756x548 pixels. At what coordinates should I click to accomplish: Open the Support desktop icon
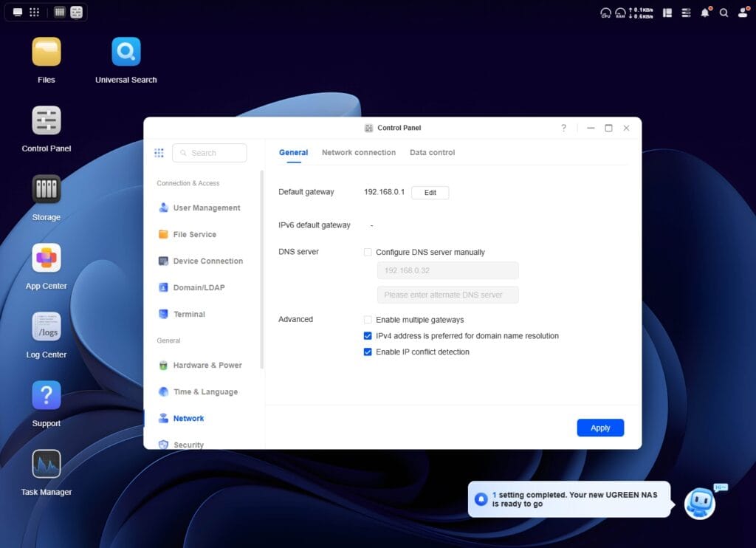click(46, 396)
